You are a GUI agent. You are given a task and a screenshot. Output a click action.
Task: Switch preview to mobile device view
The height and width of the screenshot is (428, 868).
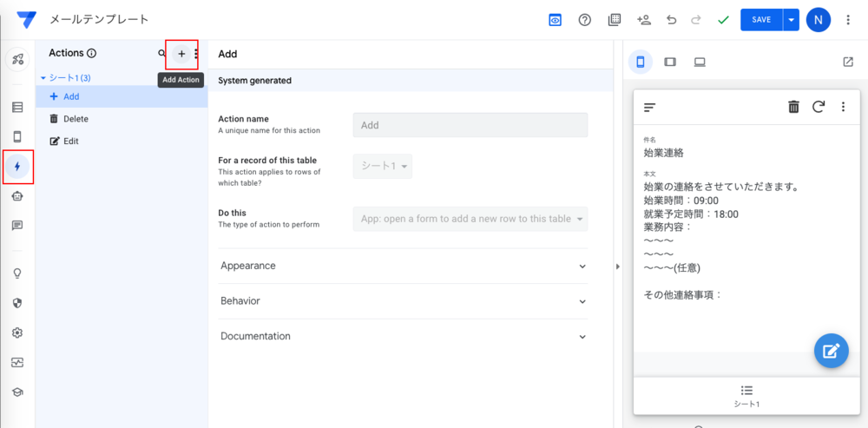coord(641,62)
